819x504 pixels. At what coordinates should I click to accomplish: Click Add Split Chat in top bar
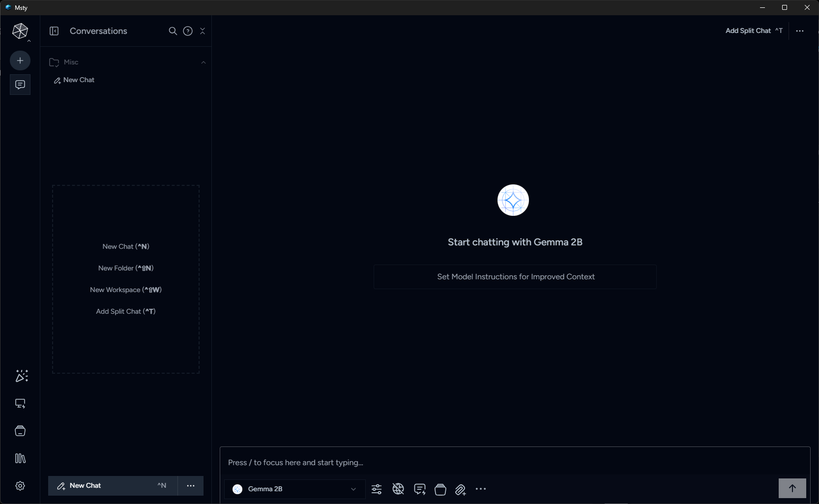click(x=754, y=31)
